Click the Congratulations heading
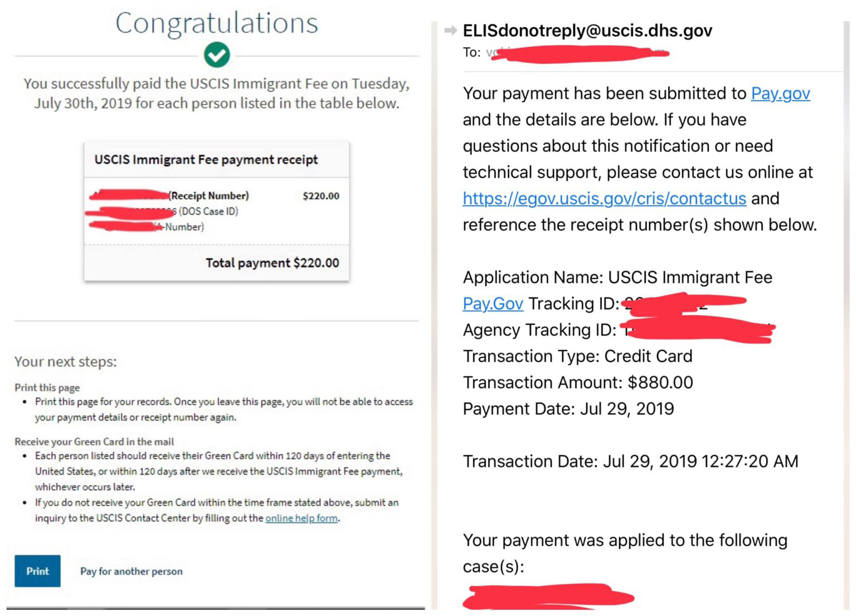This screenshot has width=856, height=616. pos(216,23)
